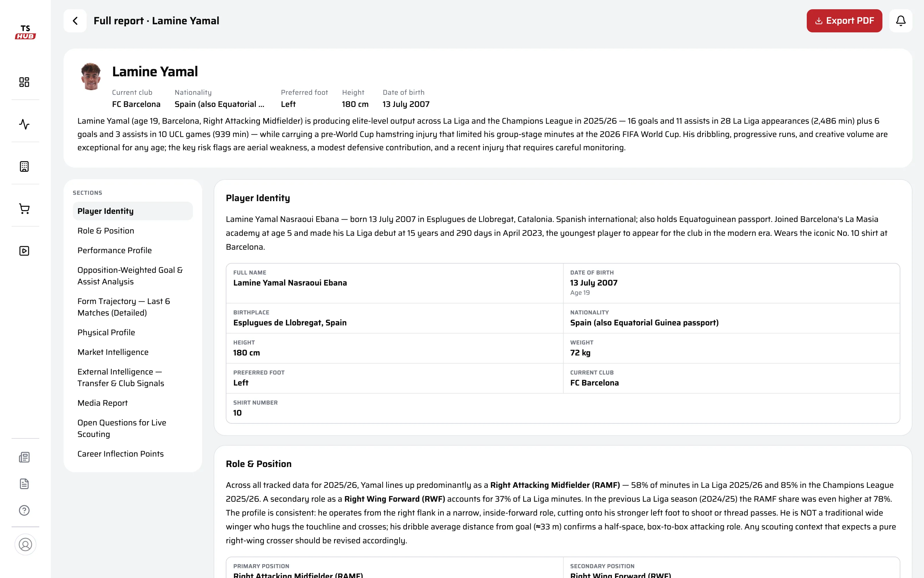Click 'Spain (also Equatorial Guinea passport)' value
924x578 pixels.
tap(644, 323)
